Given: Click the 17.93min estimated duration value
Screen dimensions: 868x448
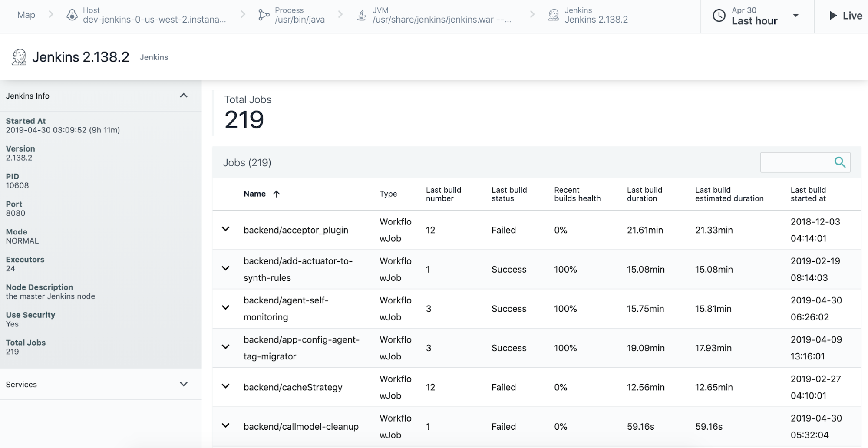Looking at the screenshot, I should [713, 348].
